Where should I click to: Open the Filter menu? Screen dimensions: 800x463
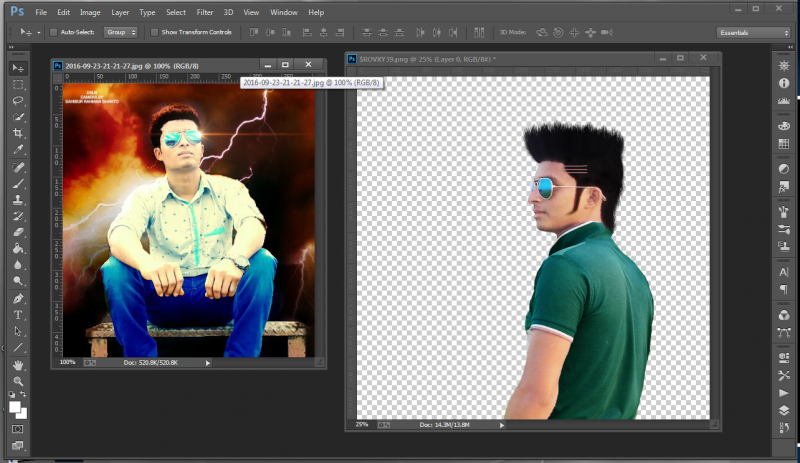pos(204,12)
